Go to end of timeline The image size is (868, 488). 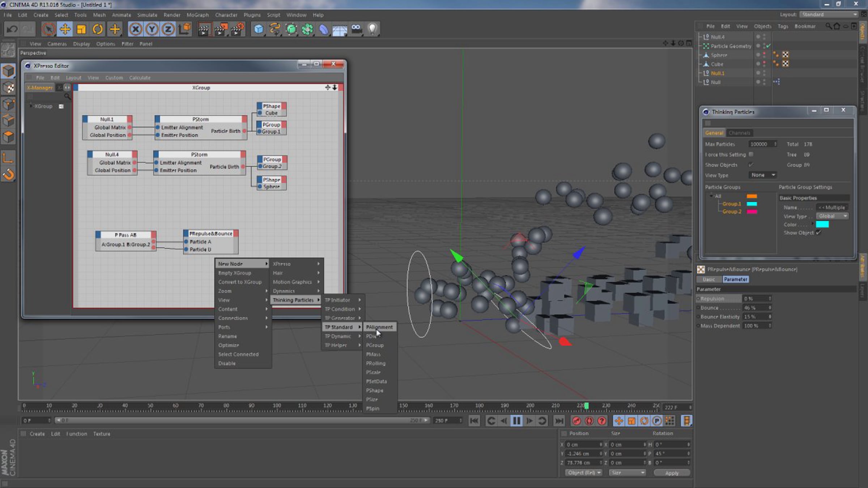click(559, 421)
